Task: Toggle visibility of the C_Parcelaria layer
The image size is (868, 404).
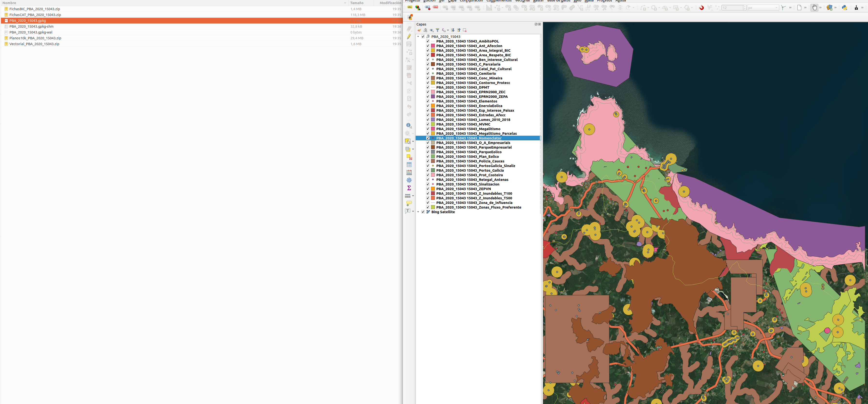Action: [428, 64]
